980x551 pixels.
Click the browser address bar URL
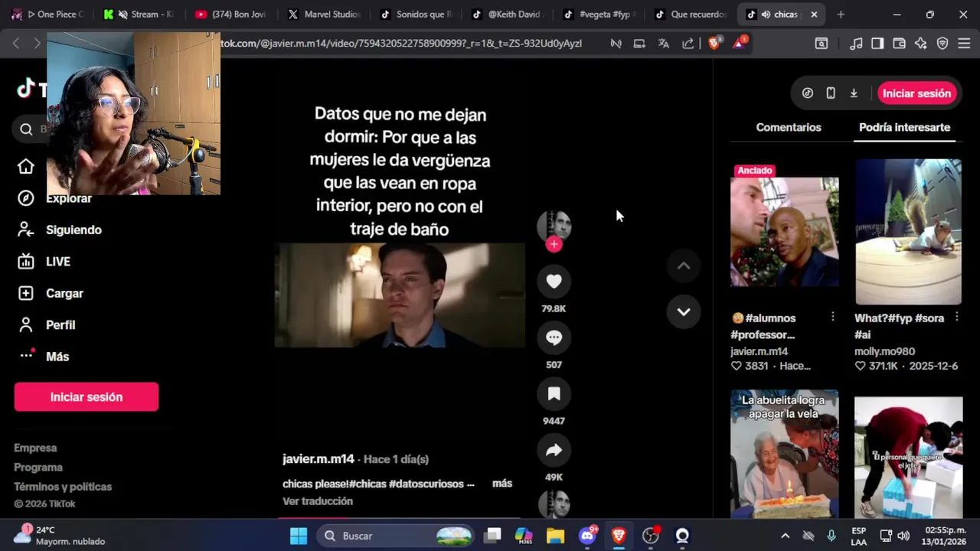tap(401, 44)
